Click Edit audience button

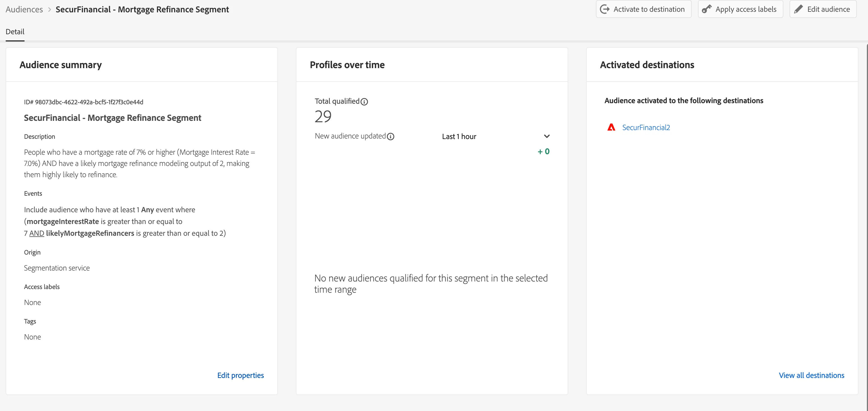point(823,9)
